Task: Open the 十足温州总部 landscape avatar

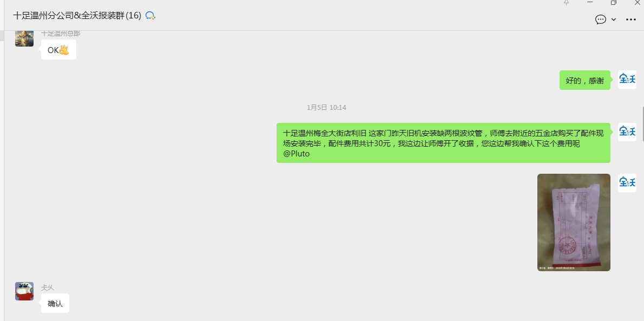Action: 24,38
